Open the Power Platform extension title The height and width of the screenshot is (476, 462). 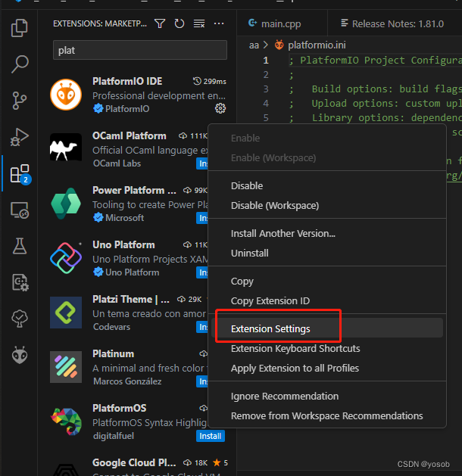(x=134, y=190)
